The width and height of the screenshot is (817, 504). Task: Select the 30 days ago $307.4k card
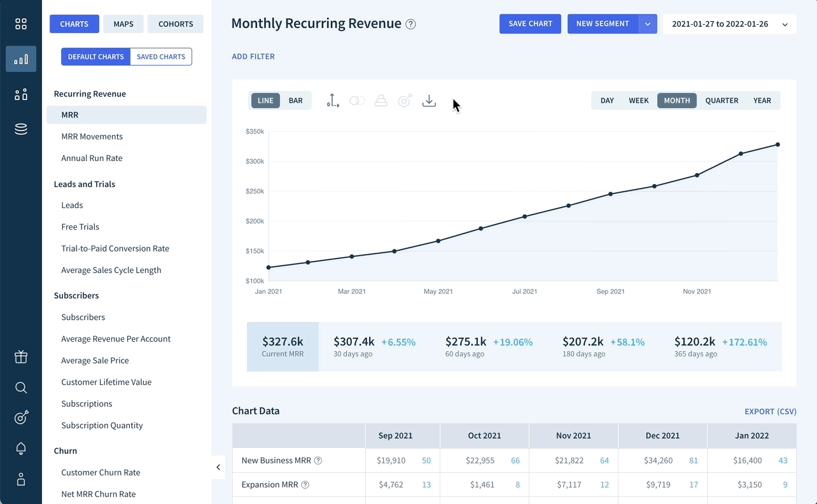(374, 347)
